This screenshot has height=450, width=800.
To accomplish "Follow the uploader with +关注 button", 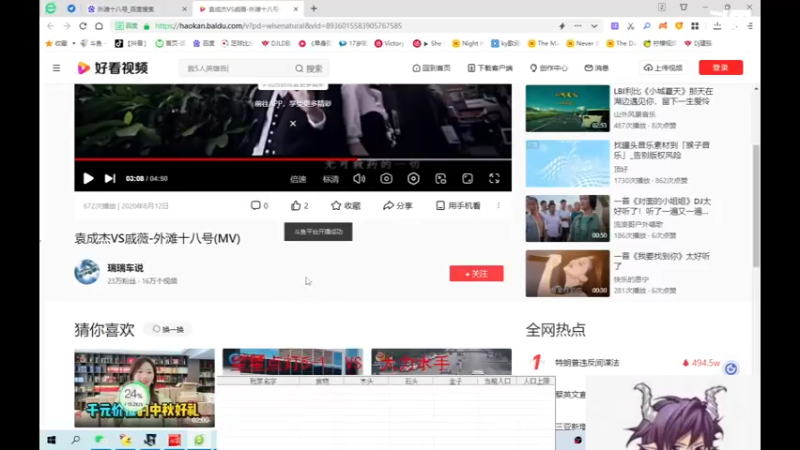I will [477, 273].
